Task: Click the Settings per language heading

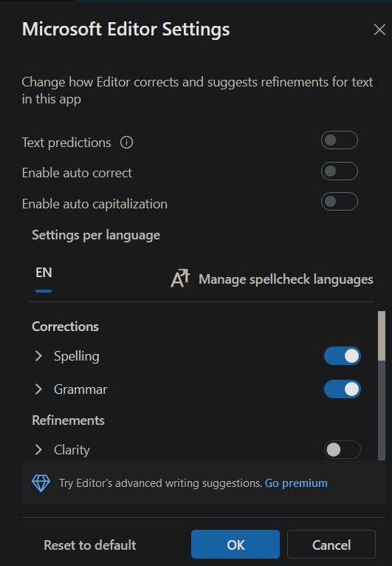Action: point(96,236)
